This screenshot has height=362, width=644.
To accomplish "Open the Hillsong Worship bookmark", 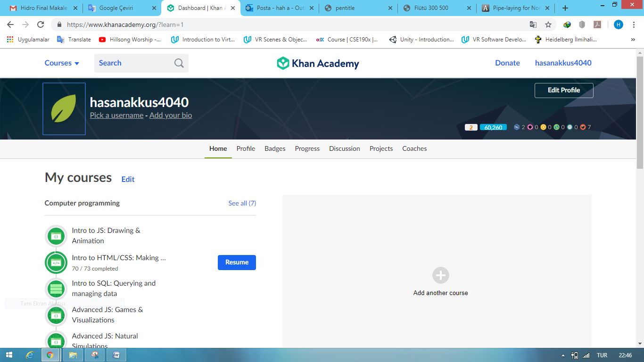I will click(130, 40).
